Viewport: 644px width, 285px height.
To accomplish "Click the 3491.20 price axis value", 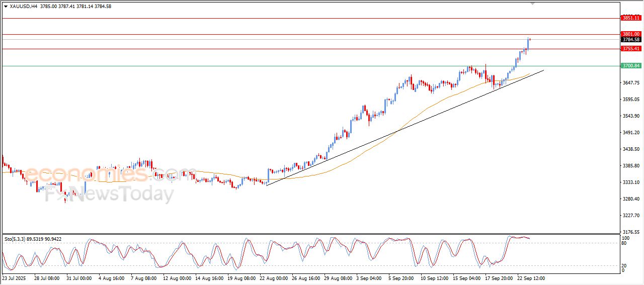I will pos(631,133).
